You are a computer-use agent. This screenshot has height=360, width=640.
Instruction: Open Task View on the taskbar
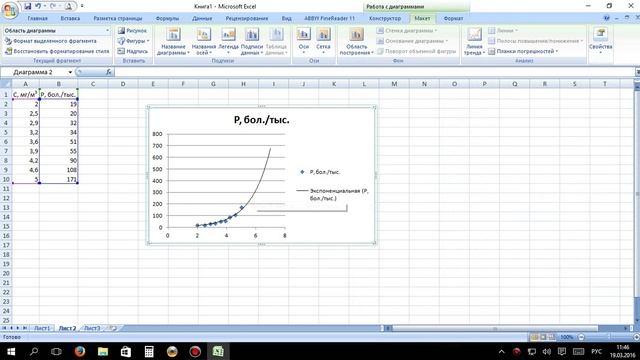click(56, 351)
